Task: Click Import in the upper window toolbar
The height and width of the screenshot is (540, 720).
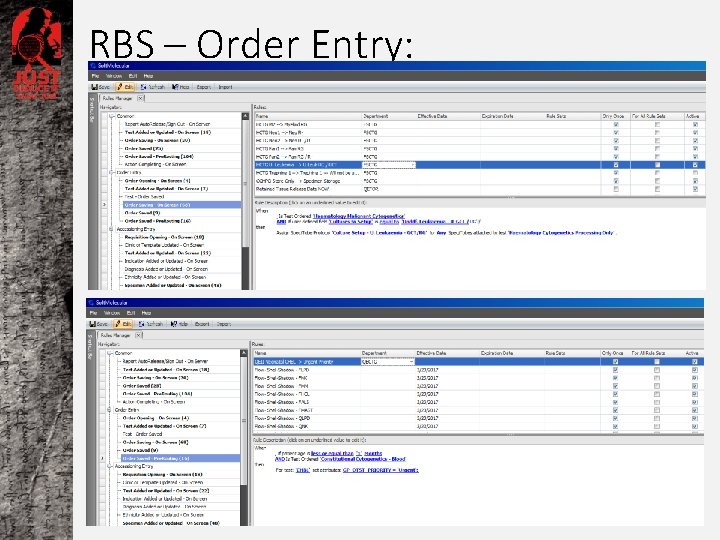Action: tap(225, 87)
